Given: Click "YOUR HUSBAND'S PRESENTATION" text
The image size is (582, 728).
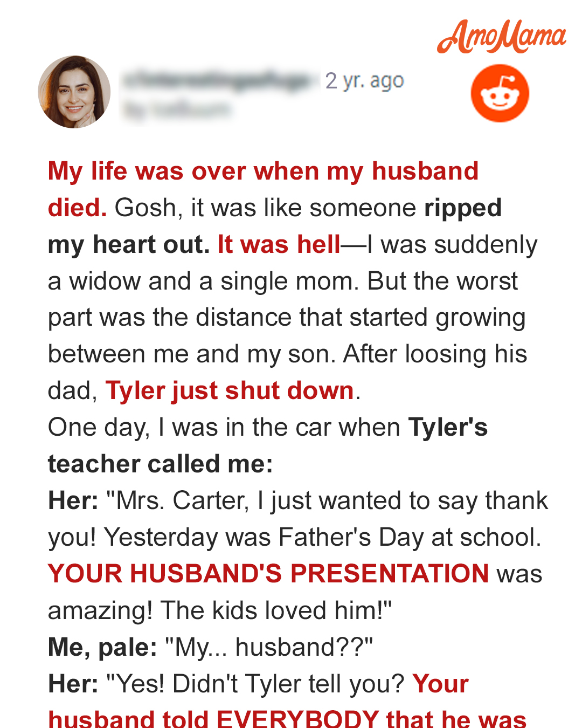Looking at the screenshot, I should pos(268,573).
